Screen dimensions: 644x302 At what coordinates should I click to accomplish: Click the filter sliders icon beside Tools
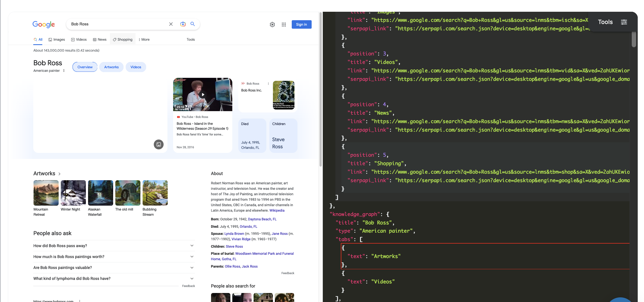click(x=624, y=22)
